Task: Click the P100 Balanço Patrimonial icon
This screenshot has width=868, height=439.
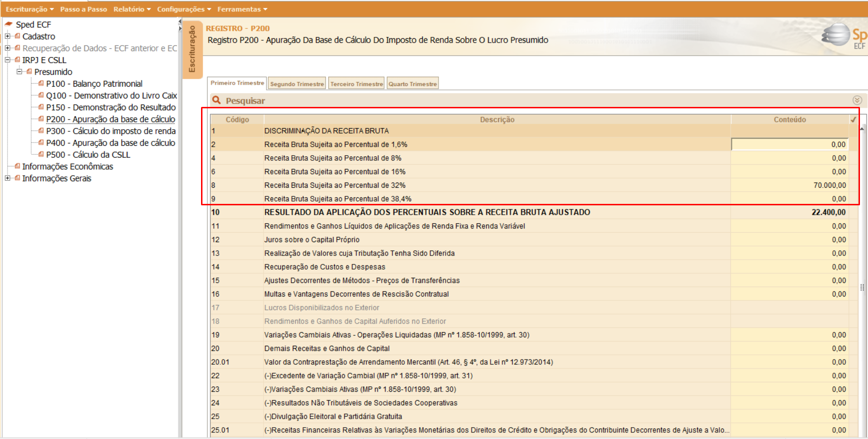Action: pos(41,83)
